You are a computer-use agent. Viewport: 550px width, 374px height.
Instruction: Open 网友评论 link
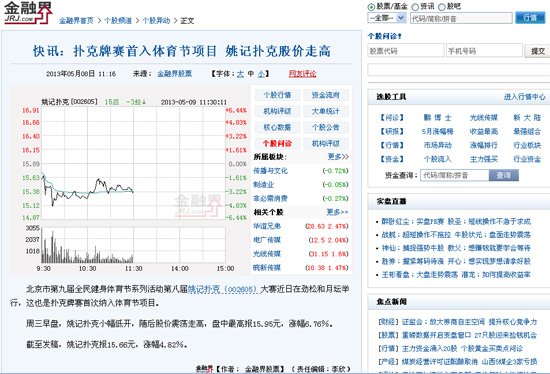click(x=302, y=74)
